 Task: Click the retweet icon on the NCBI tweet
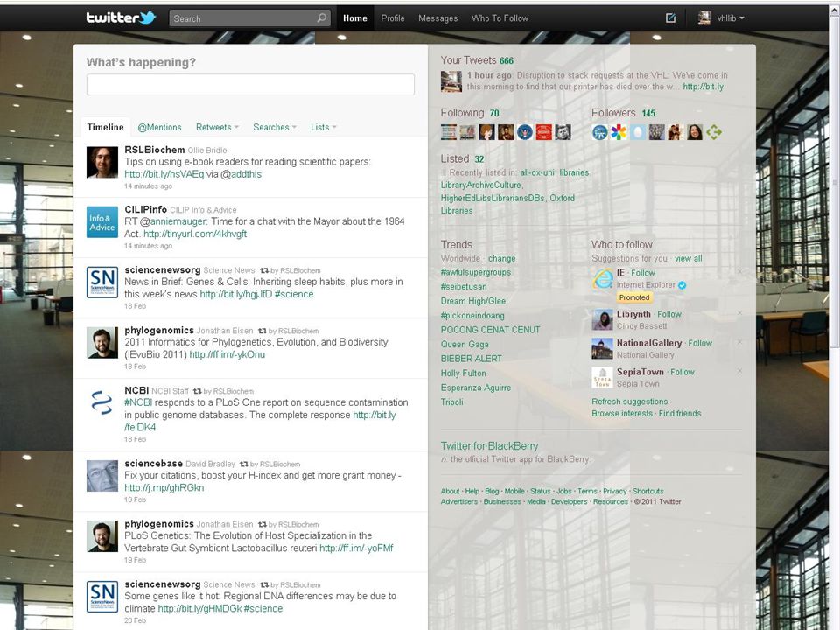197,392
